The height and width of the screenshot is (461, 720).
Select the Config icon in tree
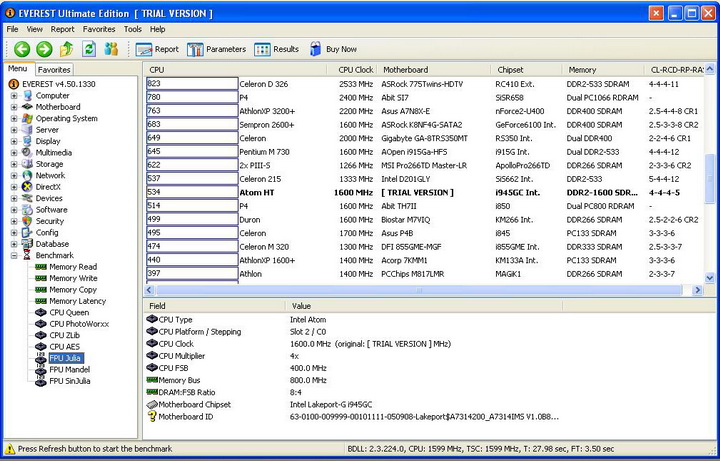(28, 232)
